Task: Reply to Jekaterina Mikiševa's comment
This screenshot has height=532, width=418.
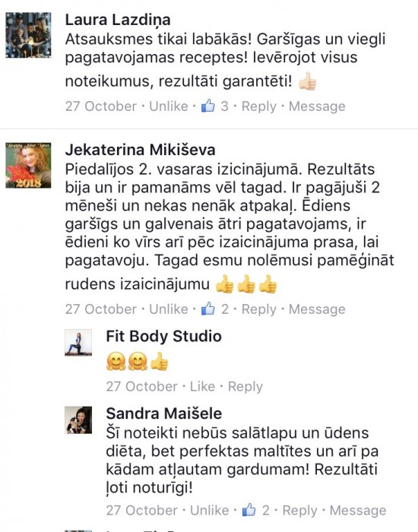Action: pyautogui.click(x=259, y=309)
